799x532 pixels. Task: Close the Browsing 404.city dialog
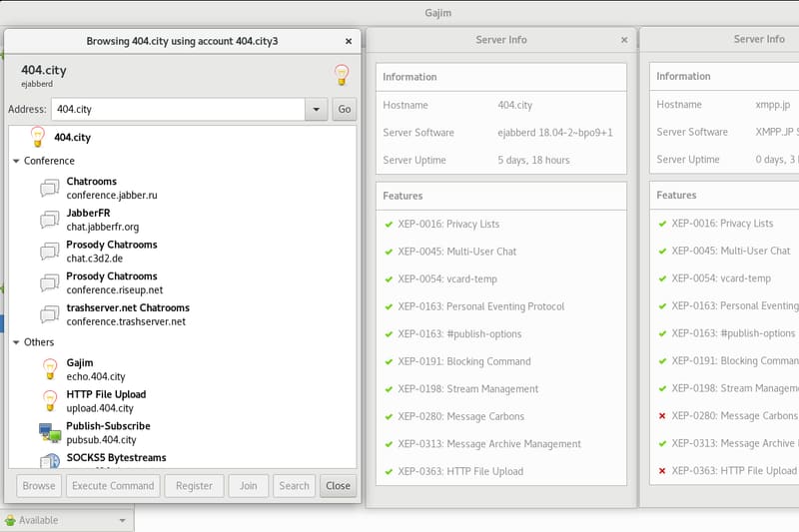pyautogui.click(x=349, y=41)
